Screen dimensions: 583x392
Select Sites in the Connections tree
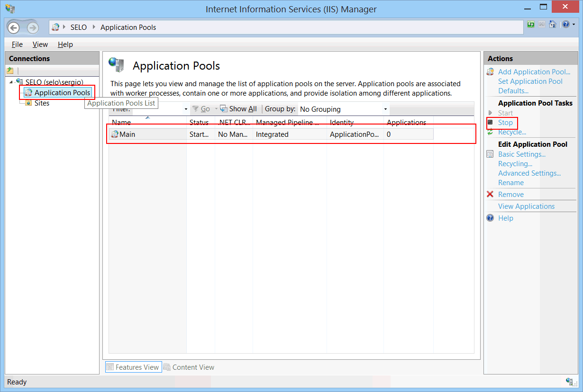pyautogui.click(x=42, y=103)
